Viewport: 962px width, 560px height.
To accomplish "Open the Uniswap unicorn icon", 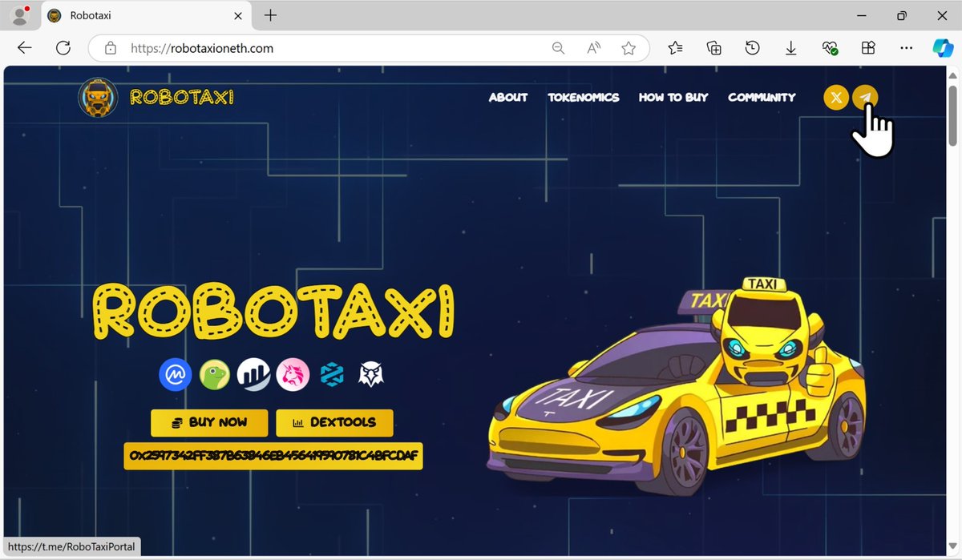I will pos(293,374).
